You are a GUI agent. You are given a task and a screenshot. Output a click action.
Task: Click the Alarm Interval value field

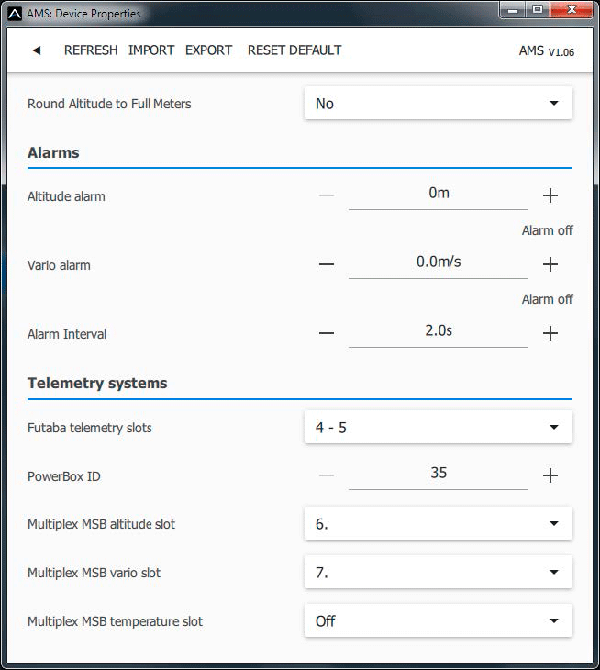coord(438,332)
